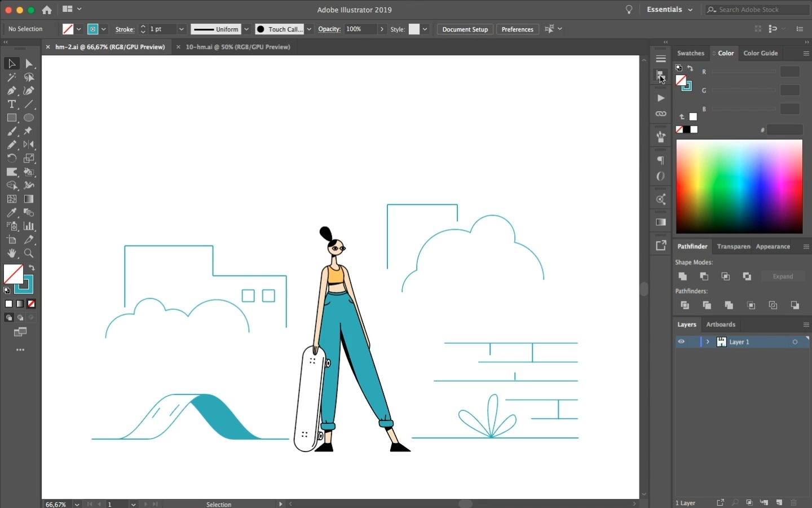Click the Create New Layer icon
The width and height of the screenshot is (812, 508).
pyautogui.click(x=779, y=503)
